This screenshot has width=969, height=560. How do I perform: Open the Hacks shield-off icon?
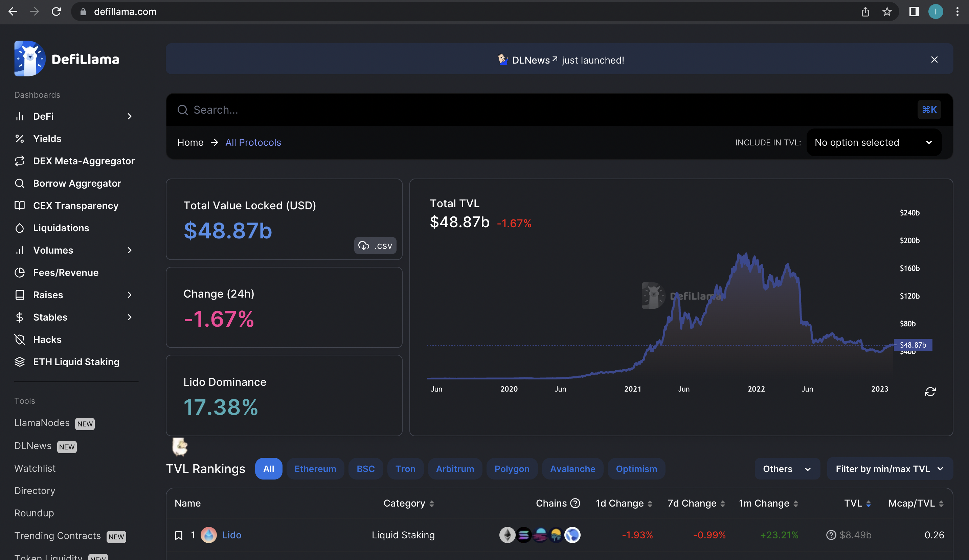tap(20, 340)
